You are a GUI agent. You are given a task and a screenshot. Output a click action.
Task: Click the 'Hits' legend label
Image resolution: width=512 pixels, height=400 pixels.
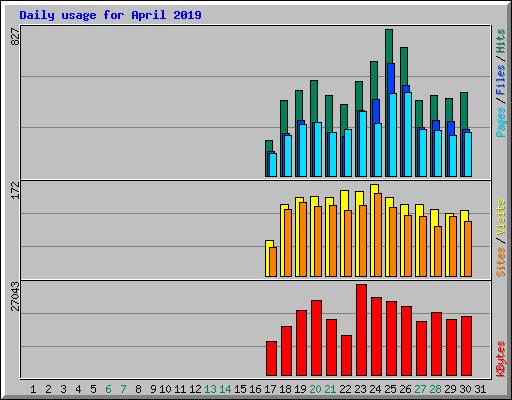point(501,41)
